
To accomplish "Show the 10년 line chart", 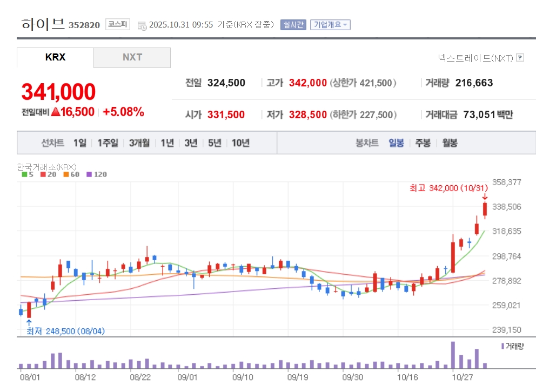I will pos(240,143).
